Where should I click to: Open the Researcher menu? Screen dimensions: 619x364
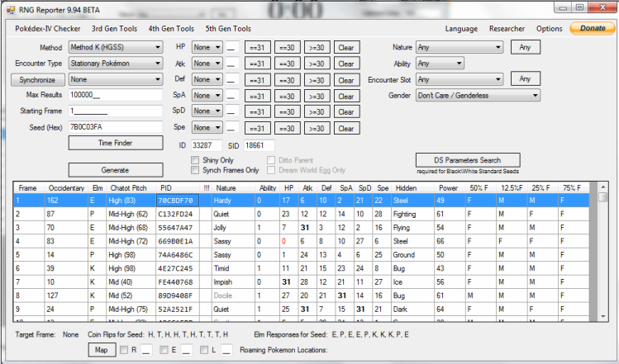[507, 29]
